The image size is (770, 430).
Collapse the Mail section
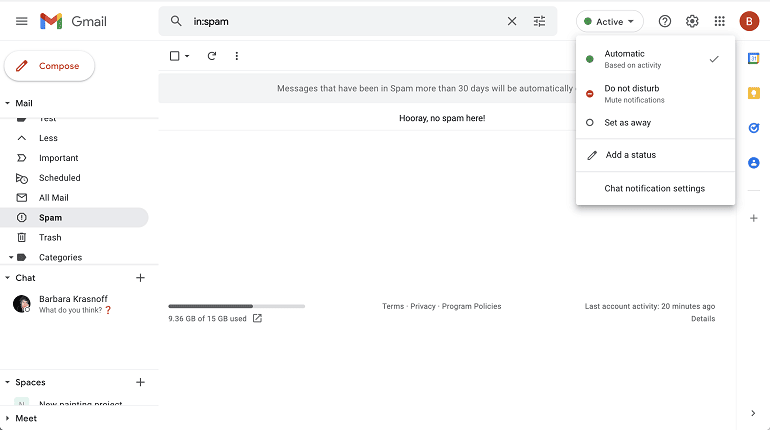point(7,103)
